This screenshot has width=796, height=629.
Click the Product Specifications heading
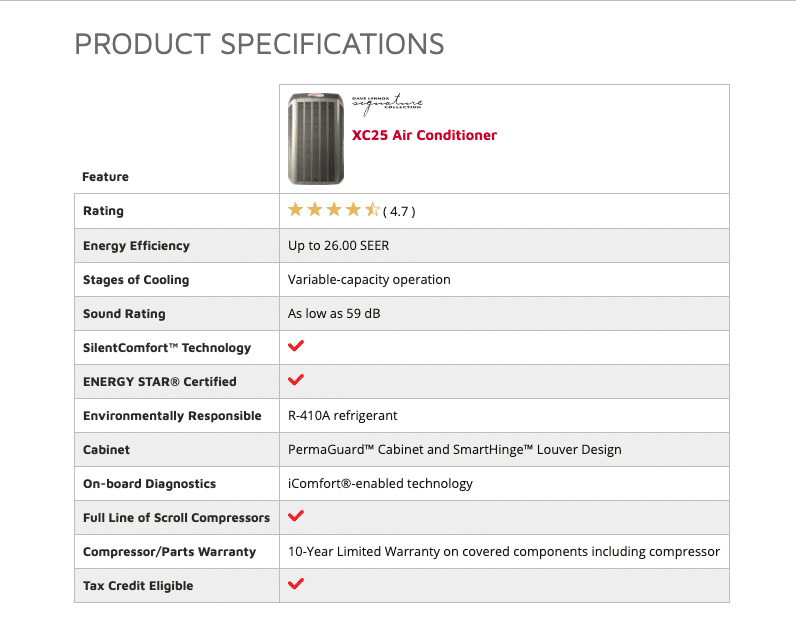259,44
